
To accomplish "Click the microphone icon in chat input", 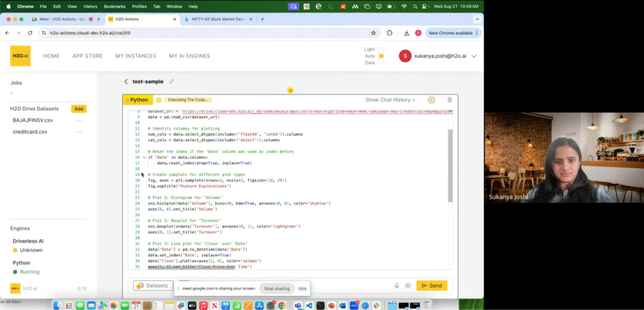I will point(397,286).
